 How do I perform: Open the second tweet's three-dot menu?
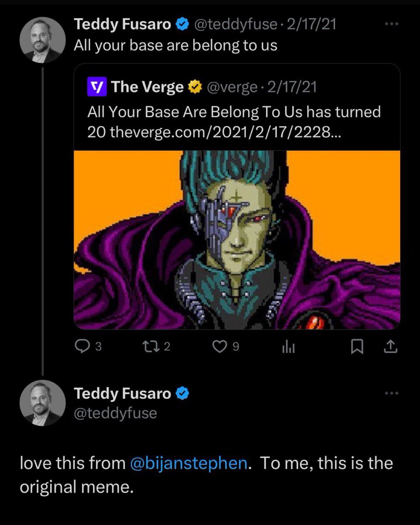(392, 393)
